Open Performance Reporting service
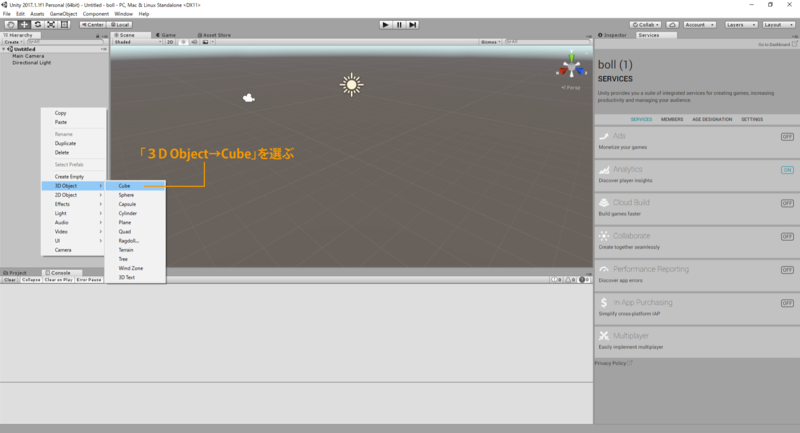Screen dimensions: 800x433 tap(697, 274)
